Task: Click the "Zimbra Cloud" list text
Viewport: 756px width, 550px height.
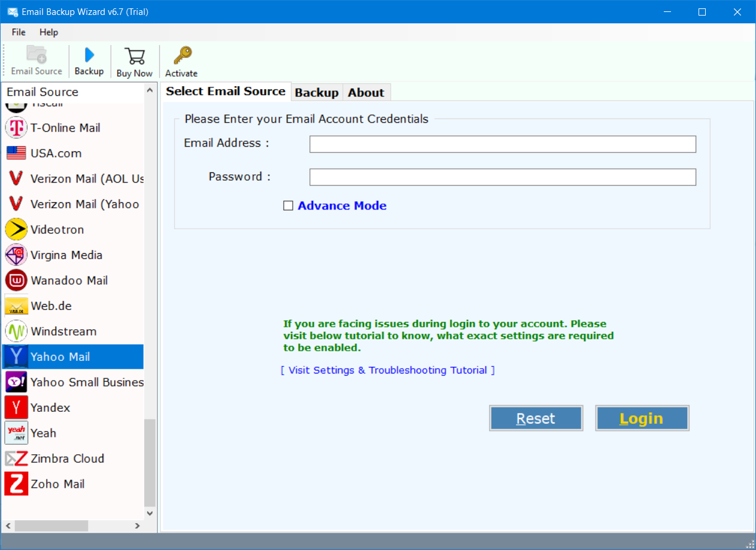Action: (67, 458)
